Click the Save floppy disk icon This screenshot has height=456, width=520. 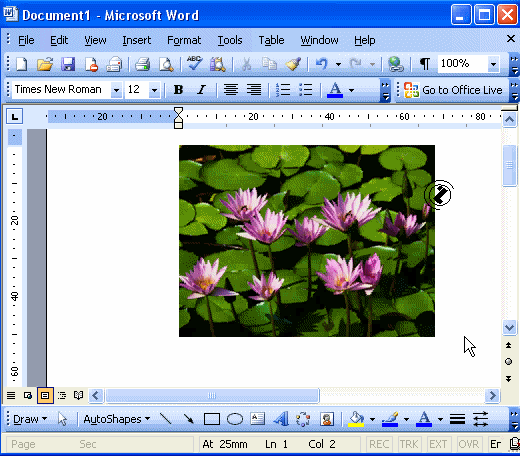(x=68, y=64)
